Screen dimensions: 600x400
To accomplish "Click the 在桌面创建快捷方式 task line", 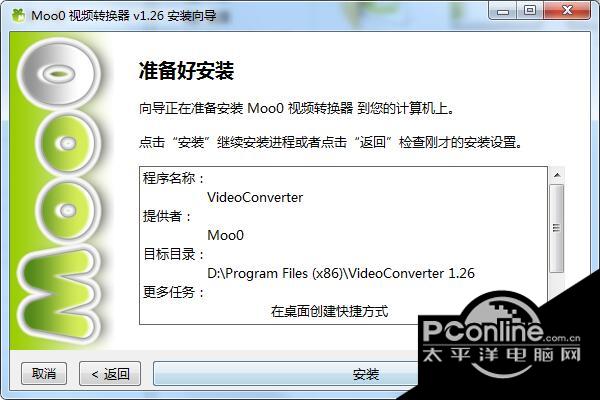I will (329, 311).
